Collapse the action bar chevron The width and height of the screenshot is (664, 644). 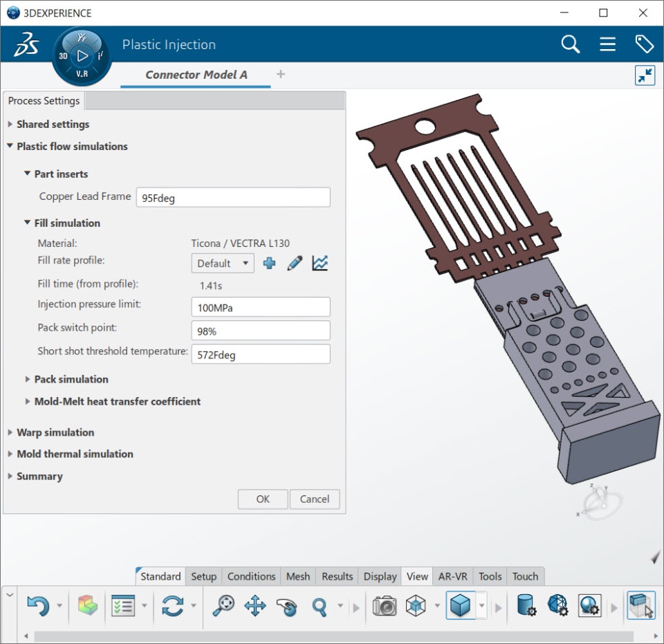(10, 595)
